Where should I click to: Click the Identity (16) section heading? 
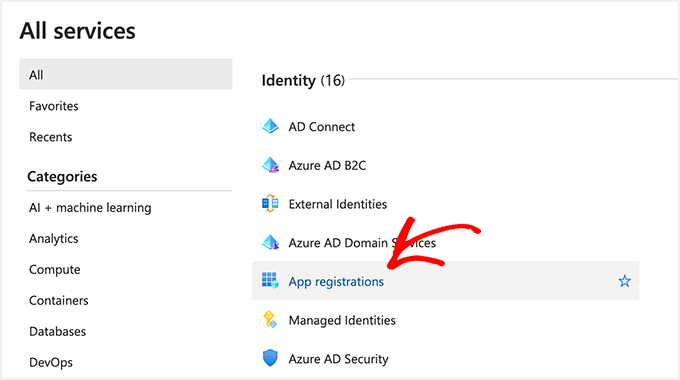[303, 80]
